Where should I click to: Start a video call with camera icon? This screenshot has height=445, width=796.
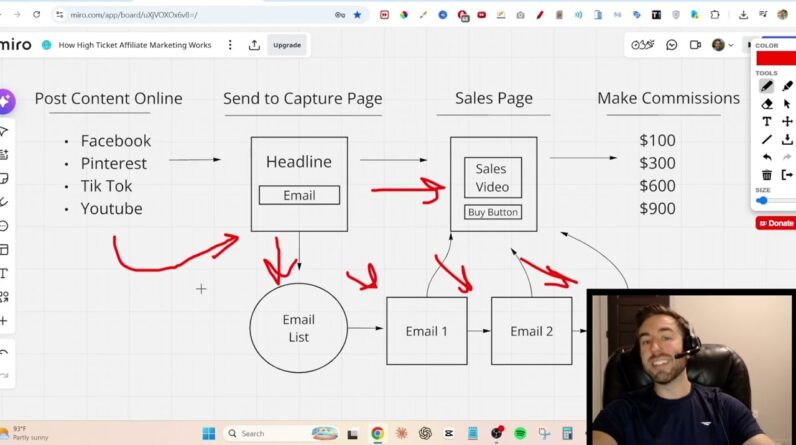pyautogui.click(x=695, y=45)
